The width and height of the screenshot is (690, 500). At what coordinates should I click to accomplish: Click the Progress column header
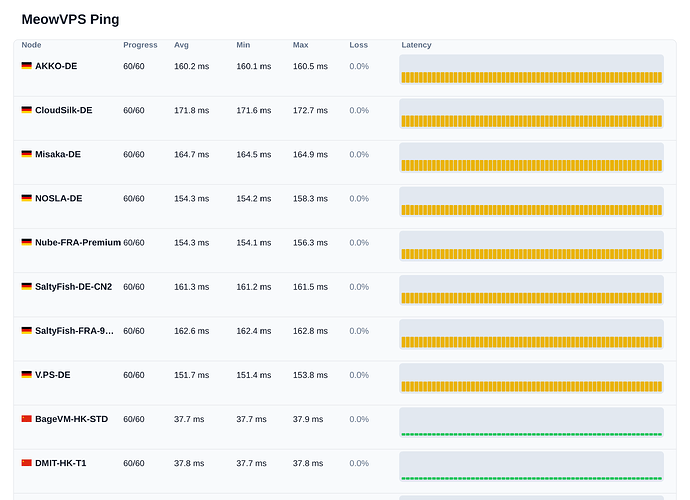pos(140,45)
